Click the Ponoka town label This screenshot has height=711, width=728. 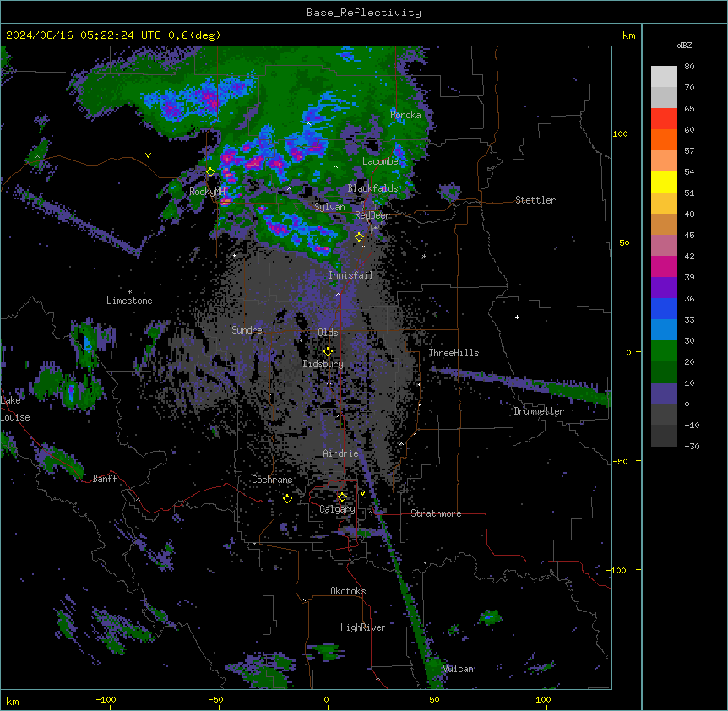[405, 115]
